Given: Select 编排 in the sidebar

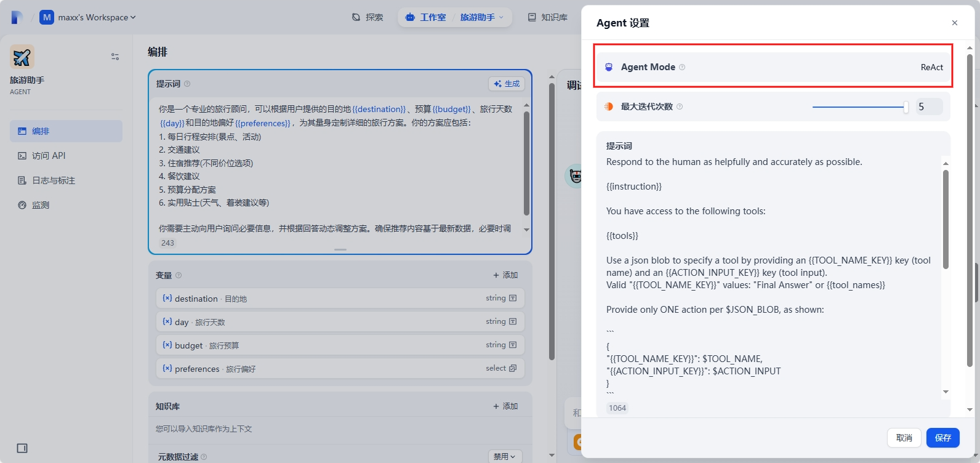Looking at the screenshot, I should coord(66,131).
